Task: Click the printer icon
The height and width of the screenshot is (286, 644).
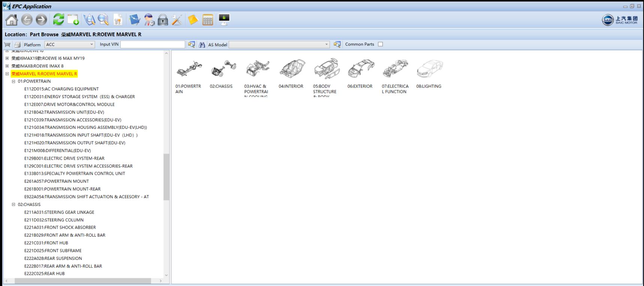Action: 17,45
